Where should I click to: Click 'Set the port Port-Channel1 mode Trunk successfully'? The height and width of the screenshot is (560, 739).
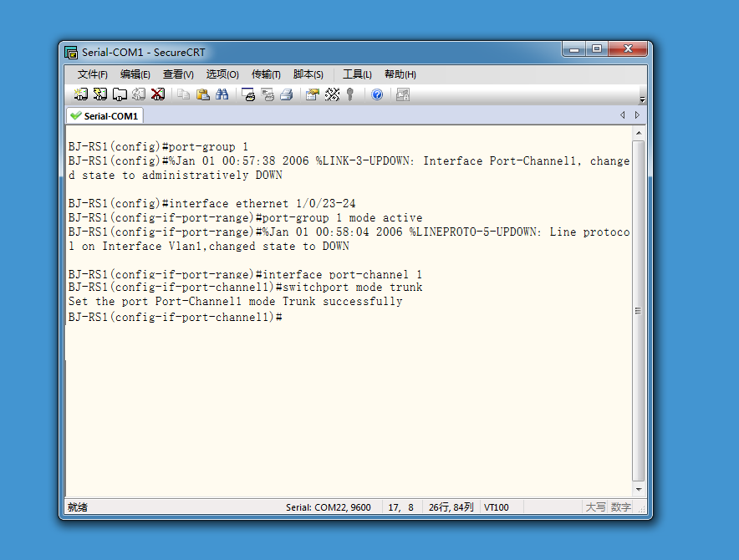pos(235,302)
